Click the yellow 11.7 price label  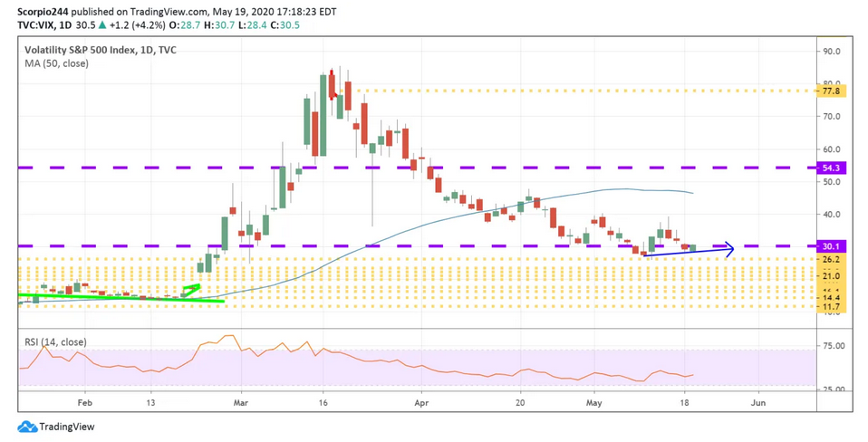(x=831, y=306)
